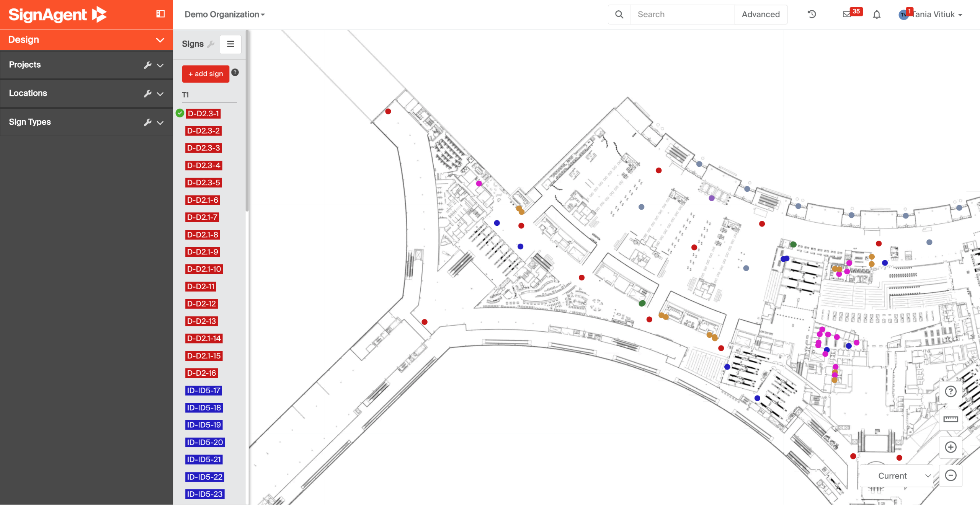Expand the Locations section chevron
Viewport: 980px width, 505px height.
[x=160, y=94]
